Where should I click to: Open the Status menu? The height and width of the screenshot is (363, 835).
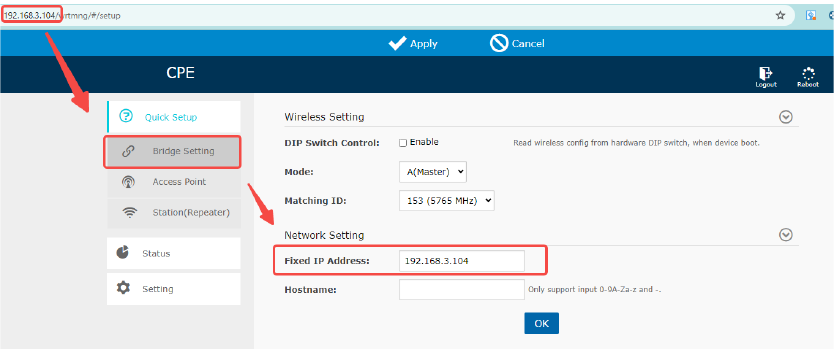(x=174, y=253)
